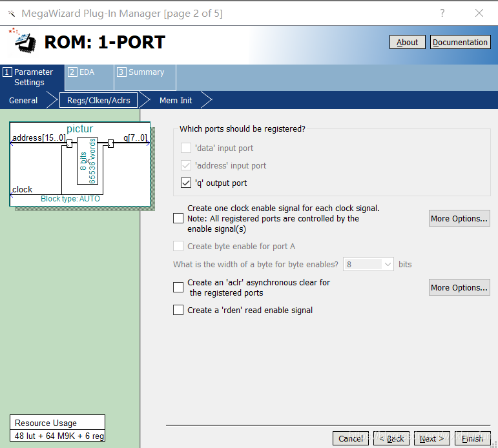Click the Cancel button
The height and width of the screenshot is (448, 498).
point(351,438)
